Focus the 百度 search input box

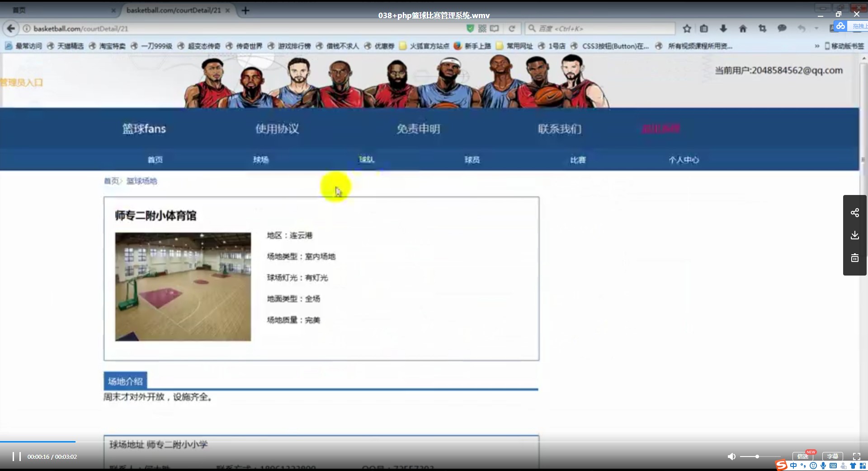[600, 29]
